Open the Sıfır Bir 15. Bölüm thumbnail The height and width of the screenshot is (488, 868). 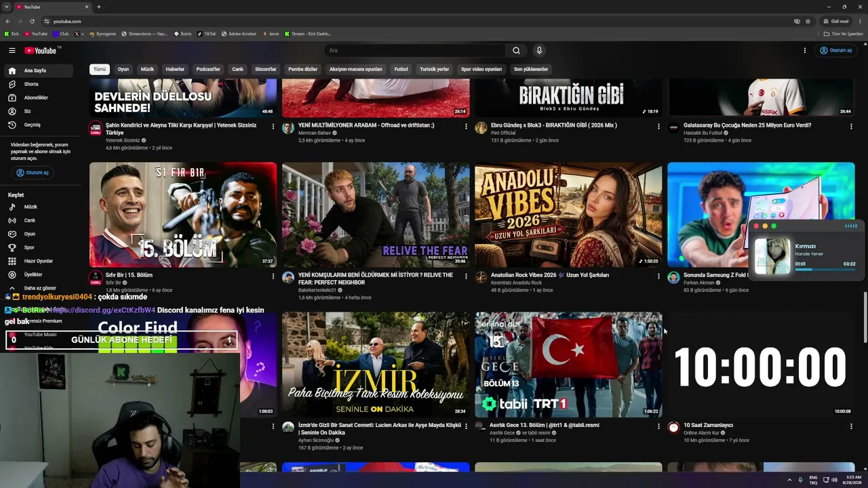coord(183,215)
